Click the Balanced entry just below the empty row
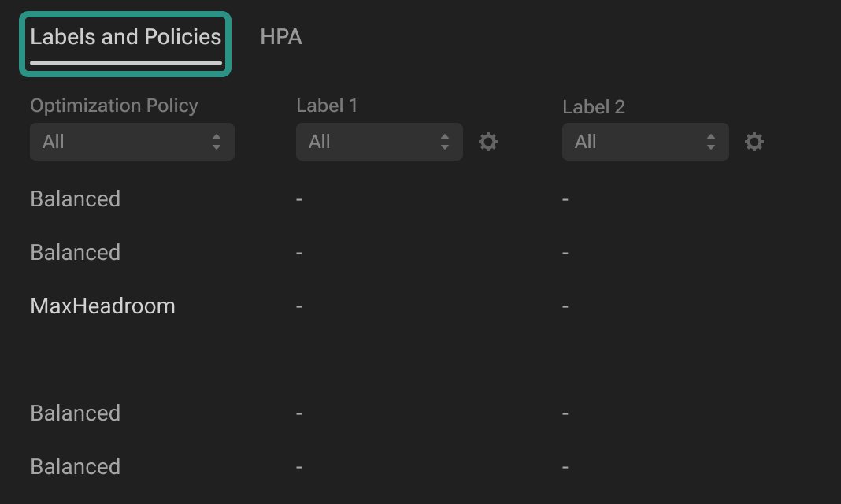 coord(76,413)
